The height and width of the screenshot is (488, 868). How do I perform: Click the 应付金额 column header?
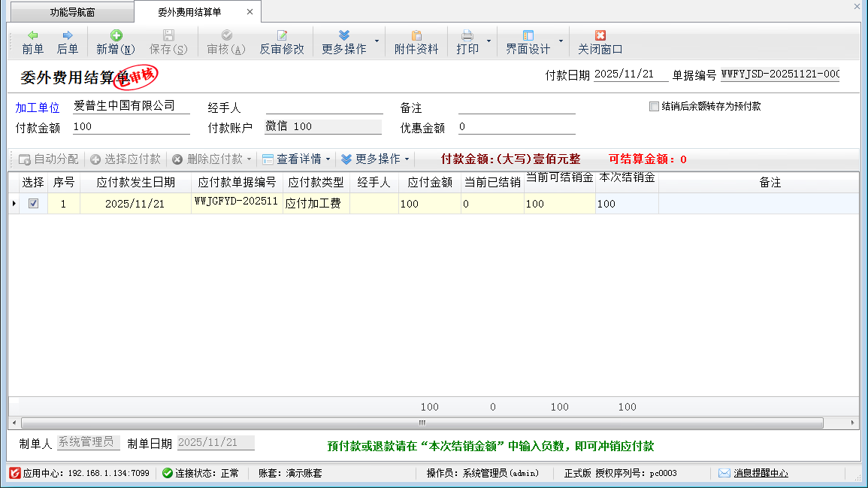coord(429,183)
